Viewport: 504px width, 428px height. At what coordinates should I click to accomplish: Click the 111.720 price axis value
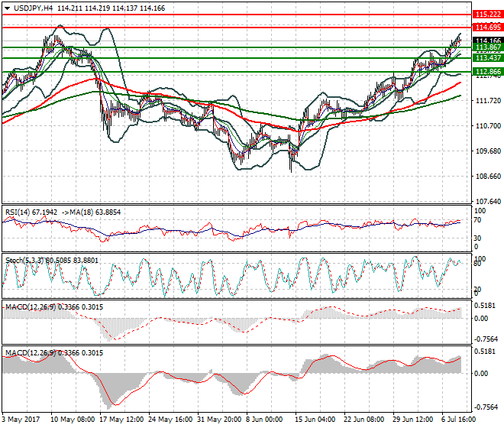click(488, 101)
